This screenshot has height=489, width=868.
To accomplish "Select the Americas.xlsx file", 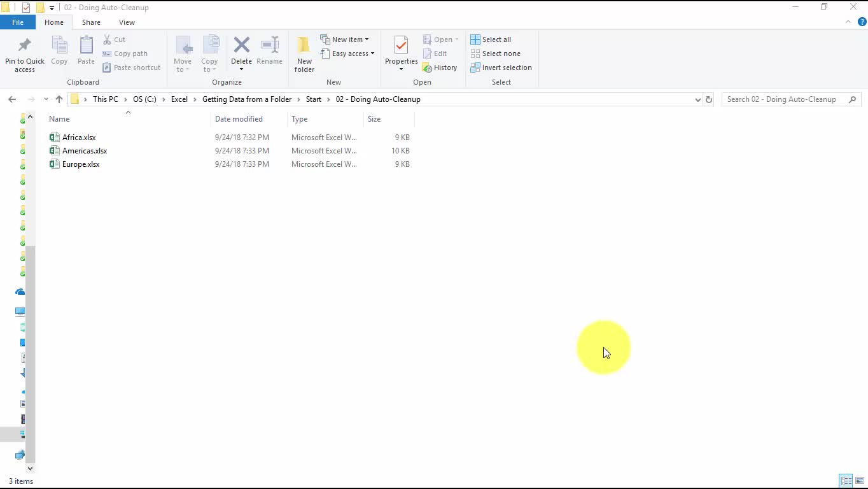I will point(85,151).
